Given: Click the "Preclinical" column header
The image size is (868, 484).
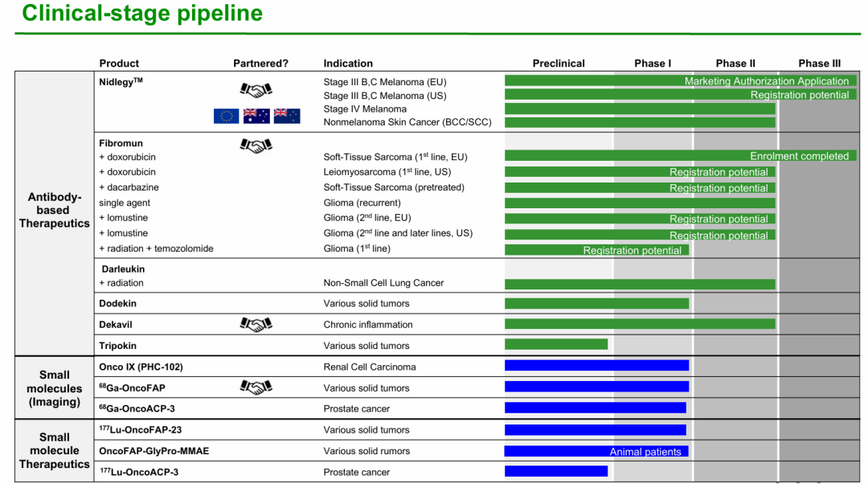Looking at the screenshot, I should coord(559,64).
